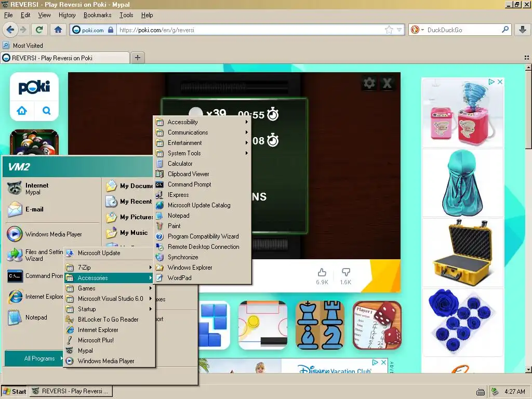This screenshot has width=532, height=399.
Task: Click the Start button
Action: tap(15, 392)
